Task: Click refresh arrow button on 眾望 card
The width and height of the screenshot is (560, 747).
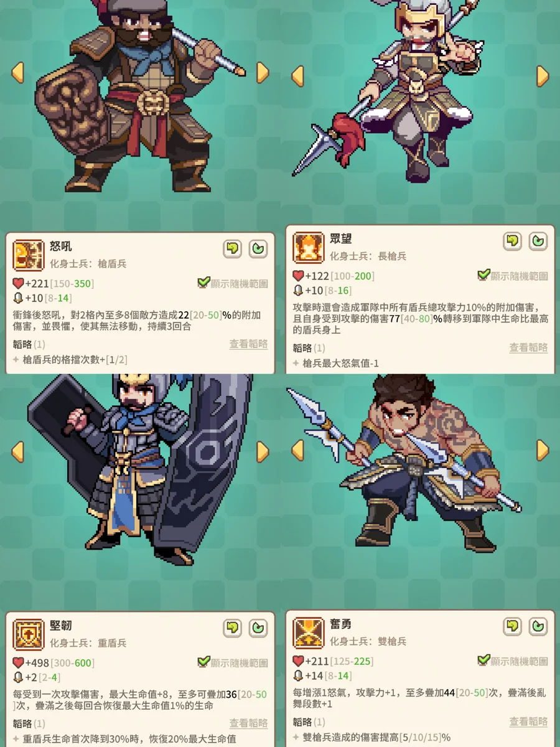Action: 538,242
